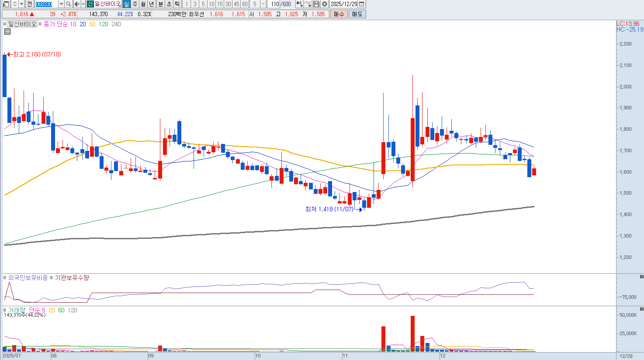Image resolution: width=644 pixels, height=360 pixels.
Task: Click the top-left window layout icon
Action: pyautogui.click(x=6, y=4)
